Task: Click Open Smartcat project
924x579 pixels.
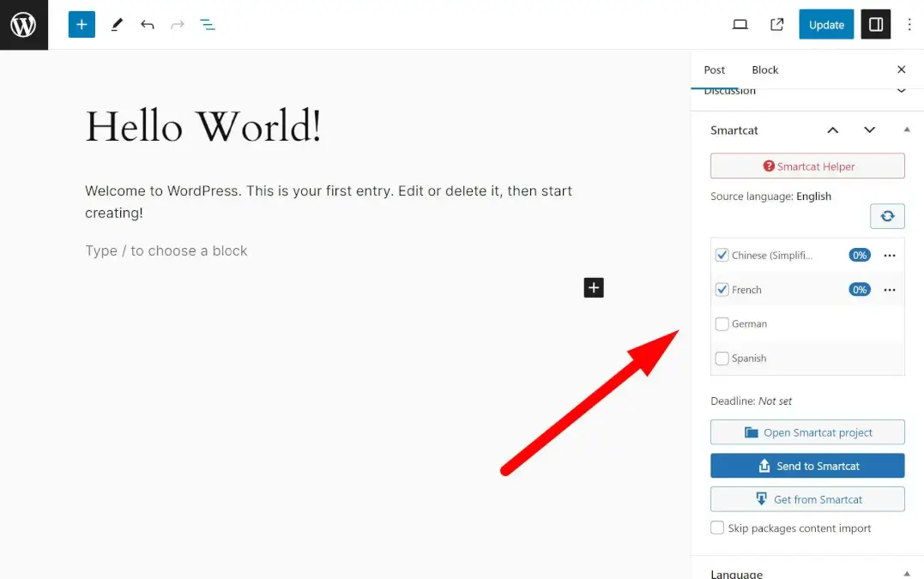Action: tap(807, 432)
